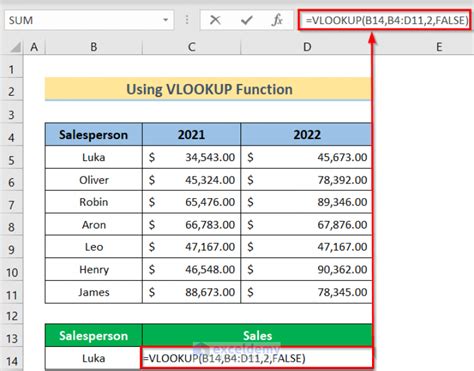Click the Select All corner triangle

[15, 47]
